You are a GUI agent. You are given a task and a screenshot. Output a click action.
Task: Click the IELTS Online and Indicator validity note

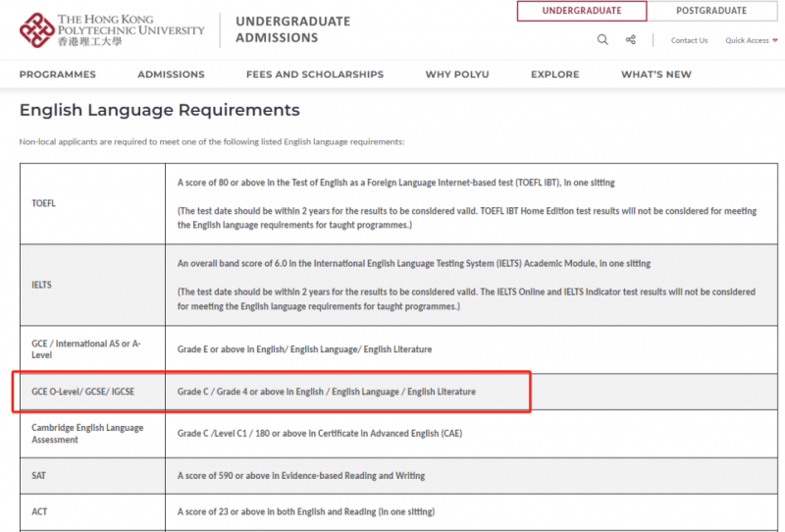click(466, 299)
